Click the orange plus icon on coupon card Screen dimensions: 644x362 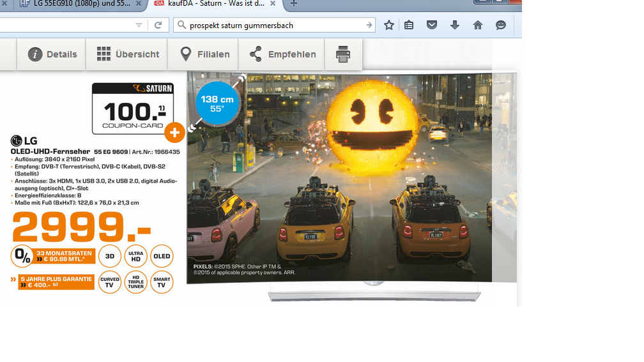[x=174, y=133]
